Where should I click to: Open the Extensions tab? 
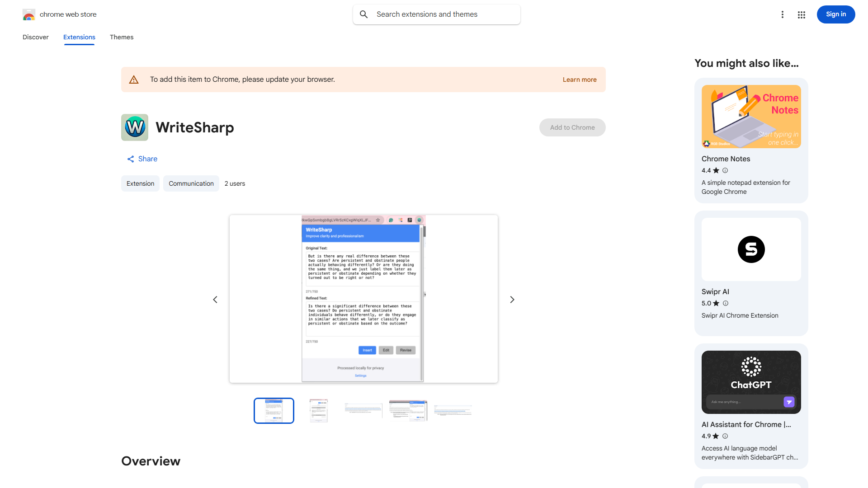pos(79,37)
